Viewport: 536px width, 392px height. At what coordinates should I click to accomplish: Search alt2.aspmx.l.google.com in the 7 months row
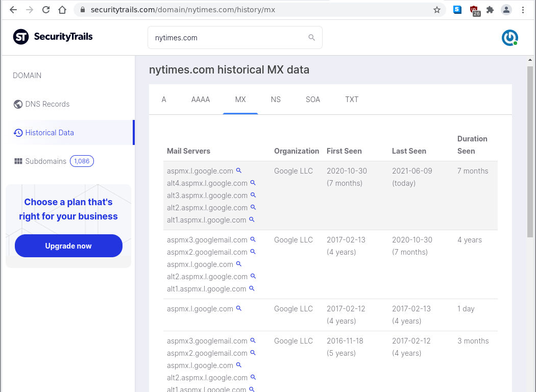pyautogui.click(x=253, y=207)
